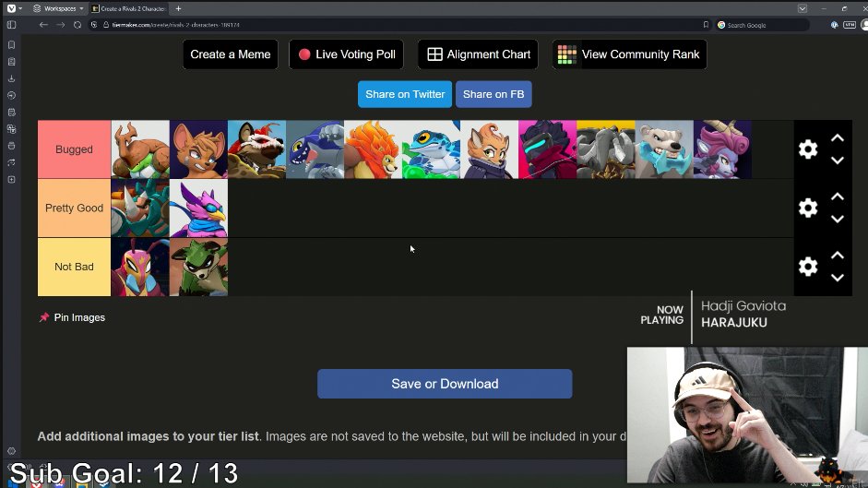Open History panel in sidebar
The width and height of the screenshot is (868, 488).
coord(12,95)
